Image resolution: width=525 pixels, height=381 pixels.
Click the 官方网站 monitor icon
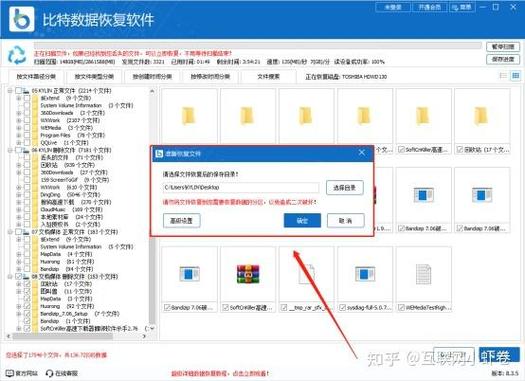[10, 373]
